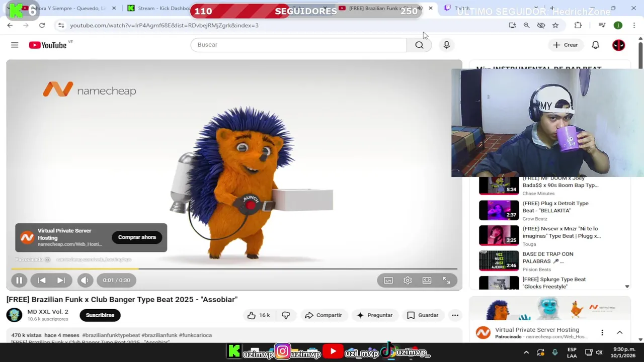Viewport: 644px width, 362px height.
Task: Skip to next video in playlist
Action: (61, 280)
